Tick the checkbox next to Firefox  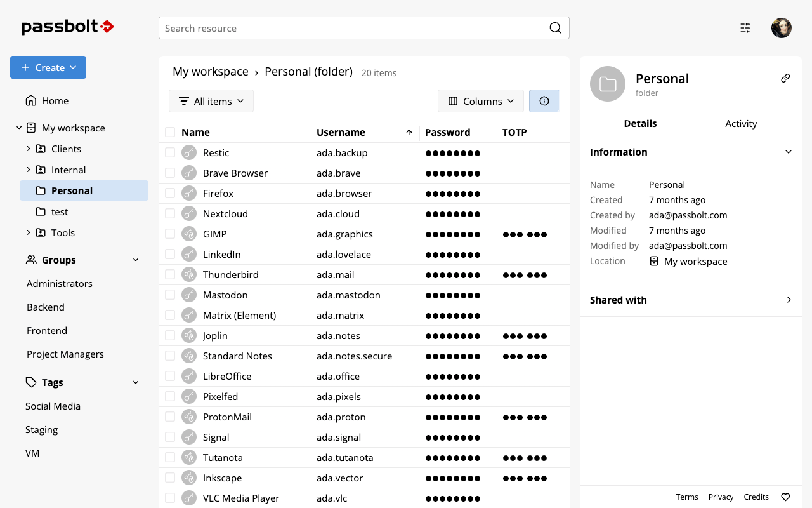tap(169, 193)
